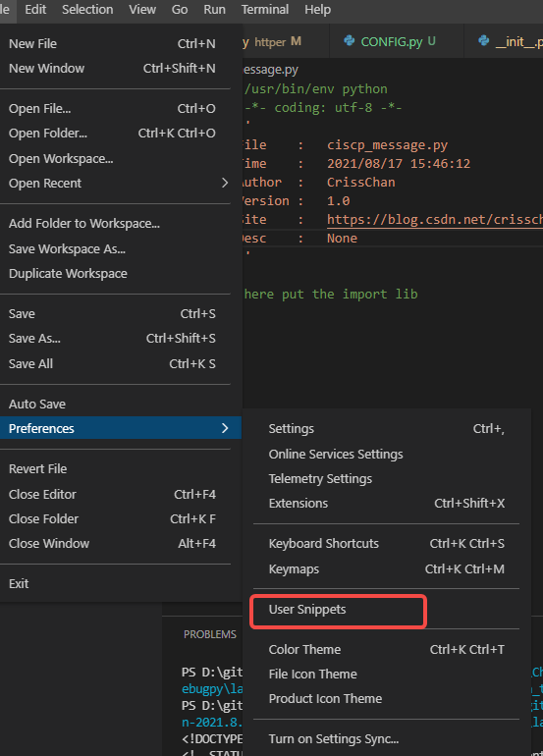Choose Add Folder to Workspace...
Viewport: 543px width, 756px height.
[115, 224]
